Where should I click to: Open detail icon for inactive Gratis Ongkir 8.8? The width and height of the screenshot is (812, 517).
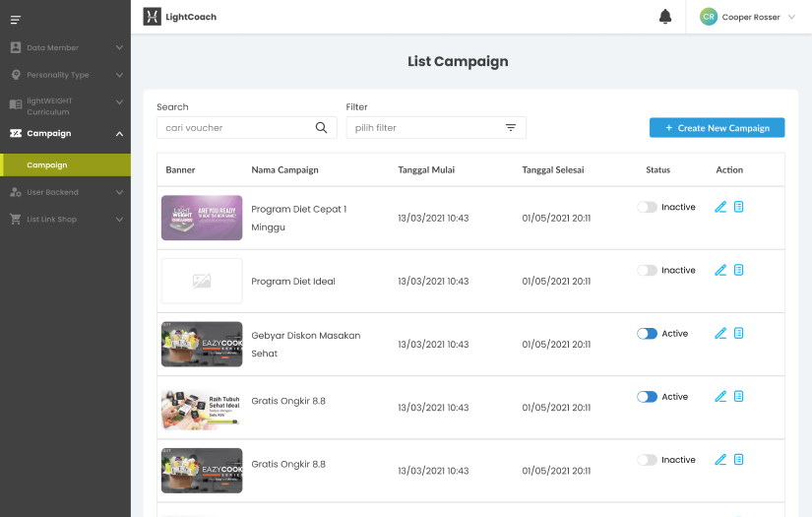738,460
